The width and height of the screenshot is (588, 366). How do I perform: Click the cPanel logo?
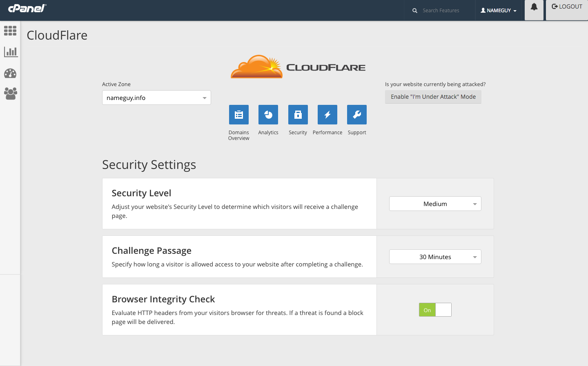coord(27,8)
